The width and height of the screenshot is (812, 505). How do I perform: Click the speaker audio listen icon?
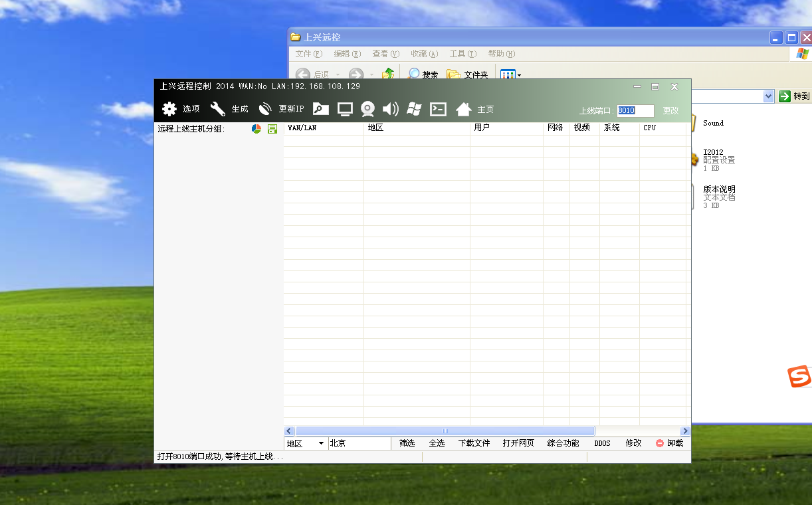(391, 109)
